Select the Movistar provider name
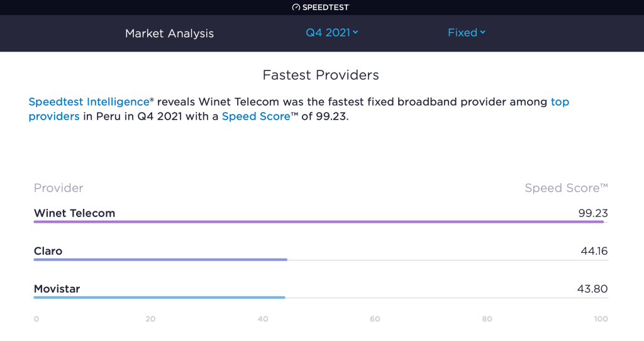The height and width of the screenshot is (341, 644). [57, 289]
